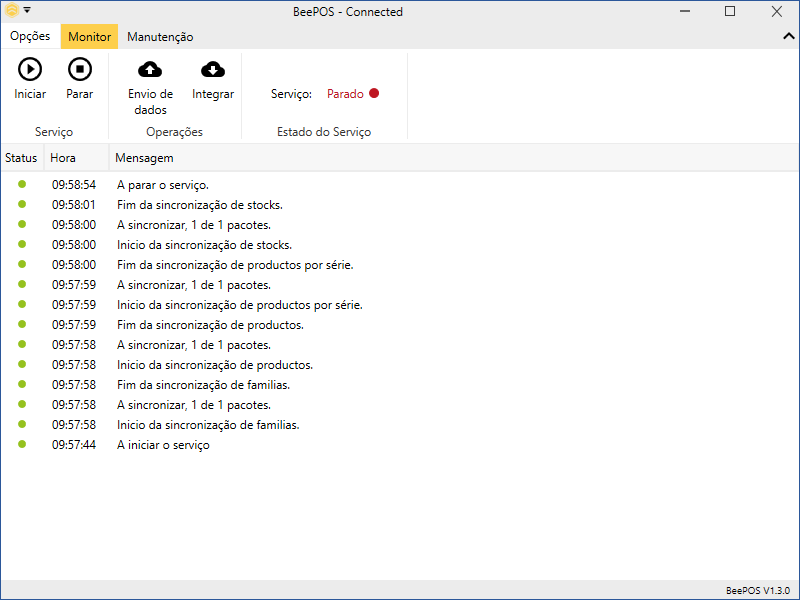Click the Integrar cloud download icon

coord(213,69)
